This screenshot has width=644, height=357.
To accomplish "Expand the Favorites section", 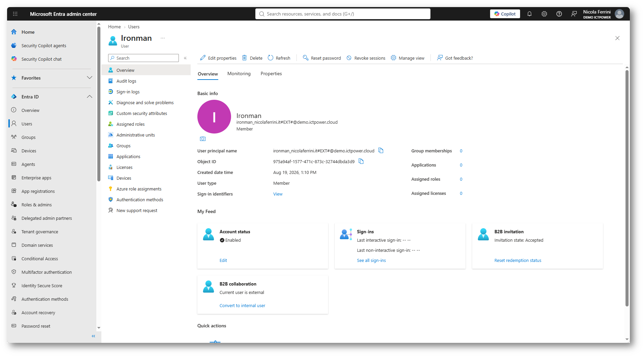I will (90, 78).
